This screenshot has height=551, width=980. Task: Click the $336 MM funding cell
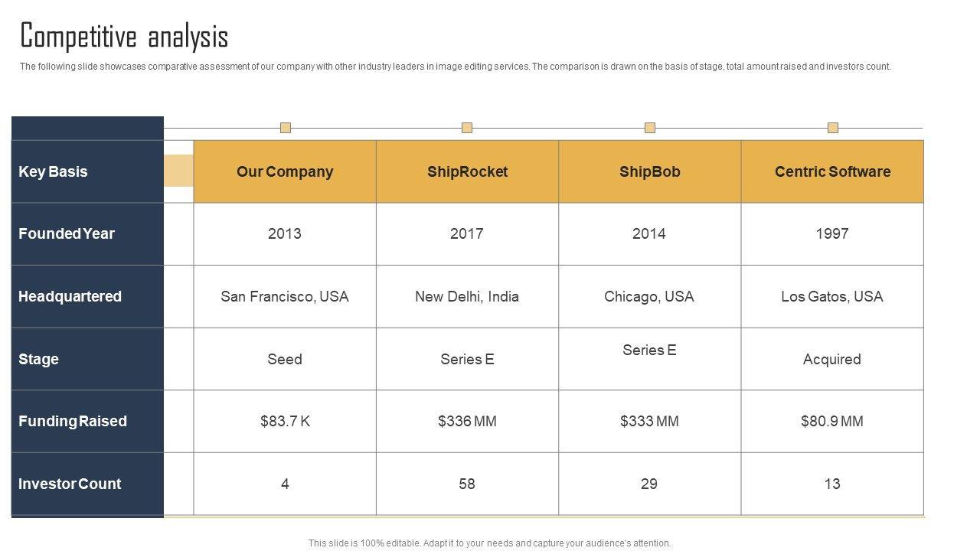pyautogui.click(x=467, y=421)
